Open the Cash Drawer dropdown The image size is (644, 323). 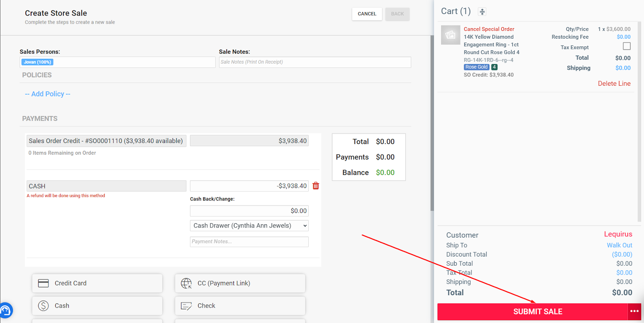pyautogui.click(x=249, y=226)
